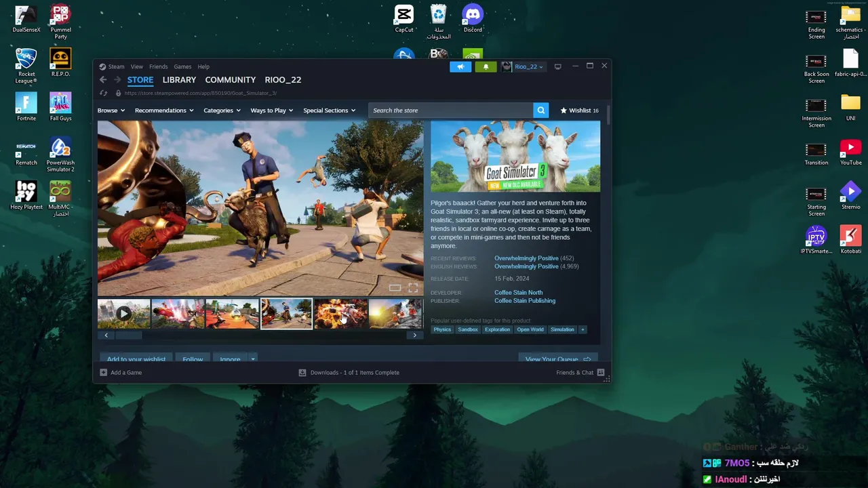Open the Help menu
The height and width of the screenshot is (488, 868).
coord(203,66)
